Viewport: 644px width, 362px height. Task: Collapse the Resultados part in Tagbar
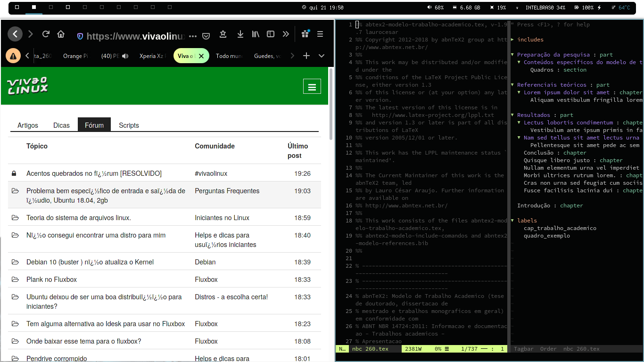pos(512,115)
